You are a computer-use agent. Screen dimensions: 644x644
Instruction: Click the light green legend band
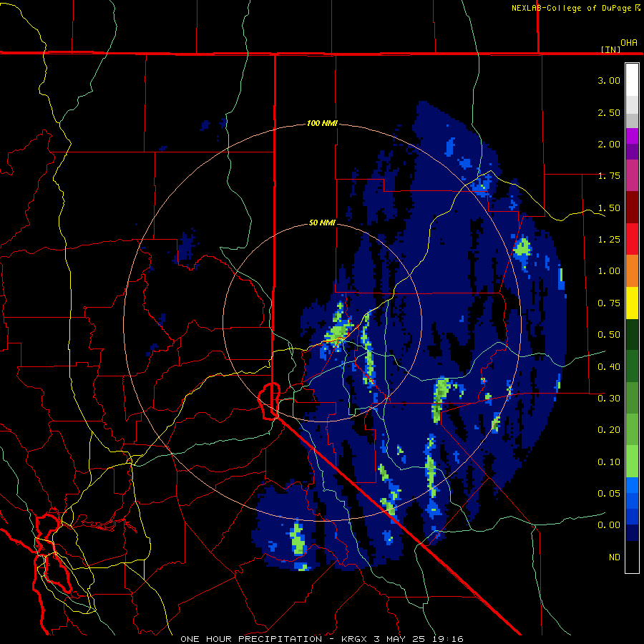(x=632, y=462)
